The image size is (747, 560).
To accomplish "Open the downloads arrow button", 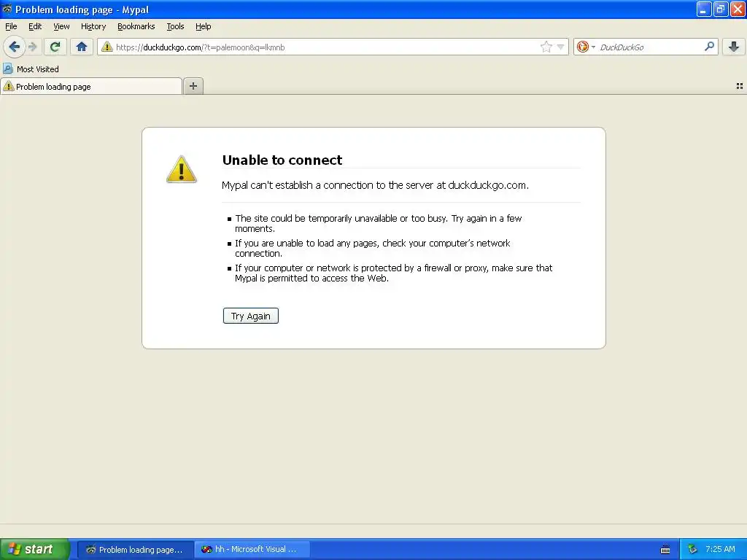I will pos(734,47).
